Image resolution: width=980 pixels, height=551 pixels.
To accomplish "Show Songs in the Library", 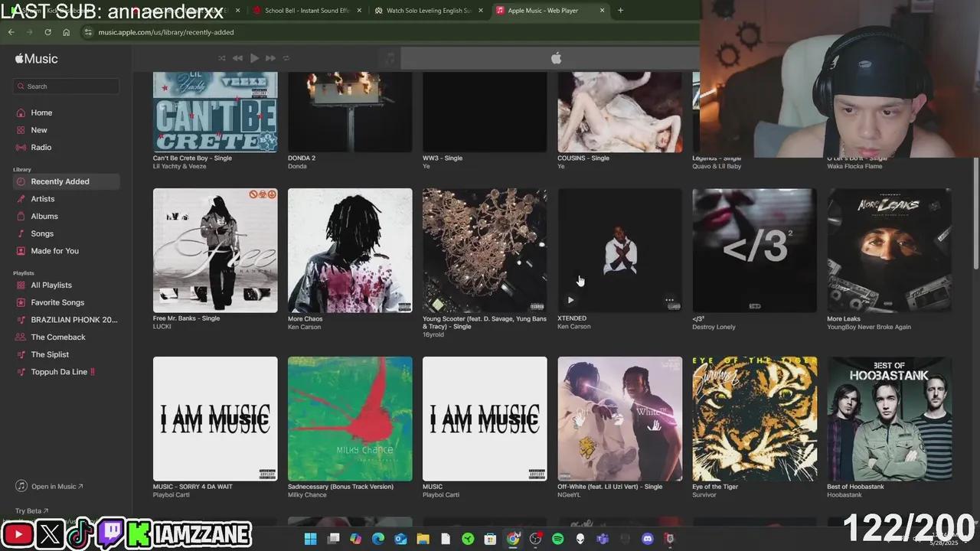I will click(42, 233).
